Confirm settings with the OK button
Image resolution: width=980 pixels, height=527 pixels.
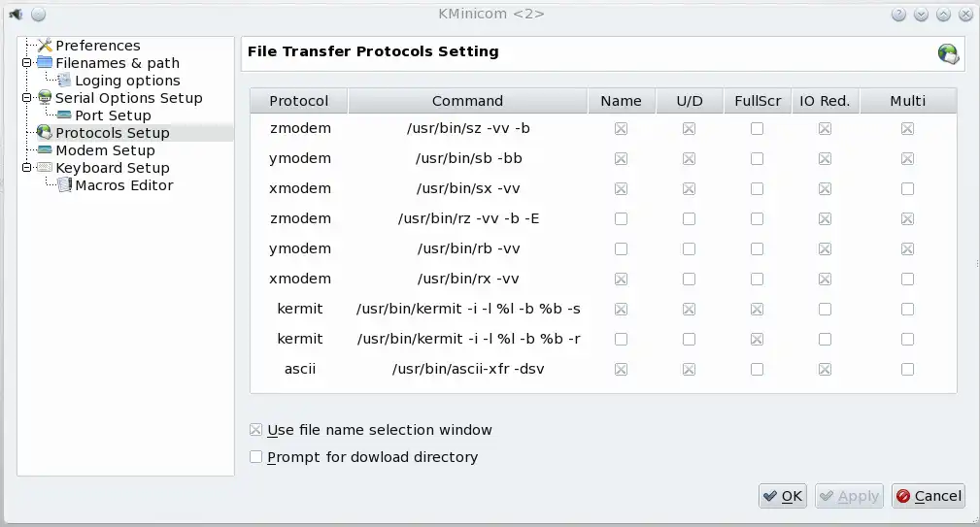click(x=783, y=496)
